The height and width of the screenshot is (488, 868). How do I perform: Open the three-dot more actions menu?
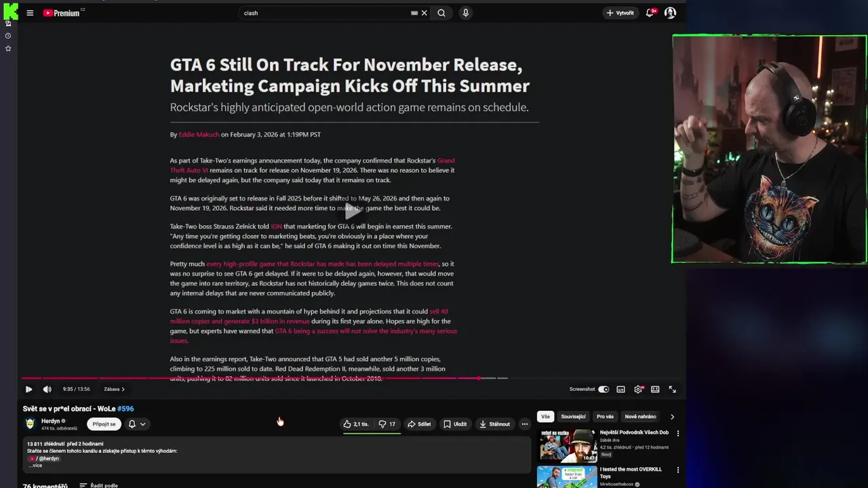click(524, 424)
